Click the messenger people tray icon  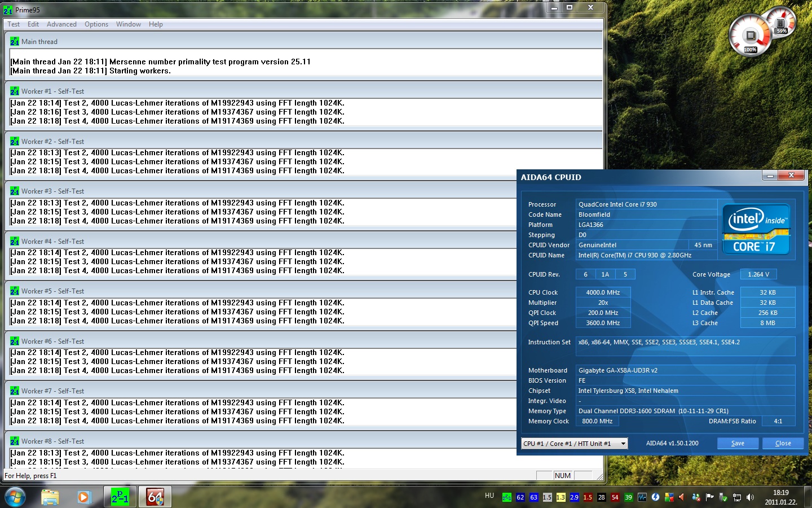click(x=696, y=497)
